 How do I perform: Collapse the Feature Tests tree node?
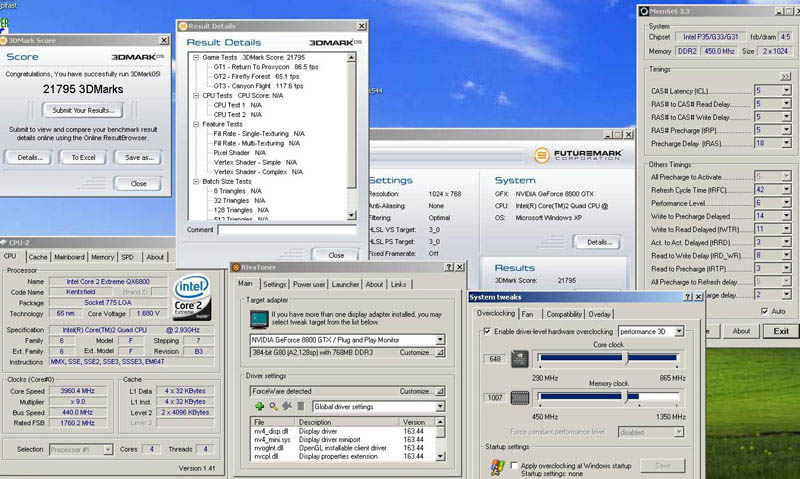click(x=196, y=124)
